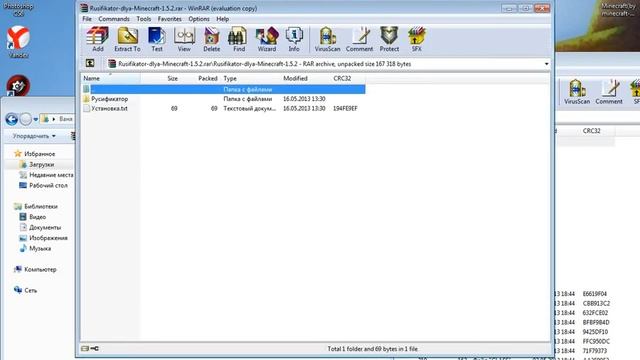Create SFX archive via SFX icon
This screenshot has height=360, width=640.
(x=416, y=39)
